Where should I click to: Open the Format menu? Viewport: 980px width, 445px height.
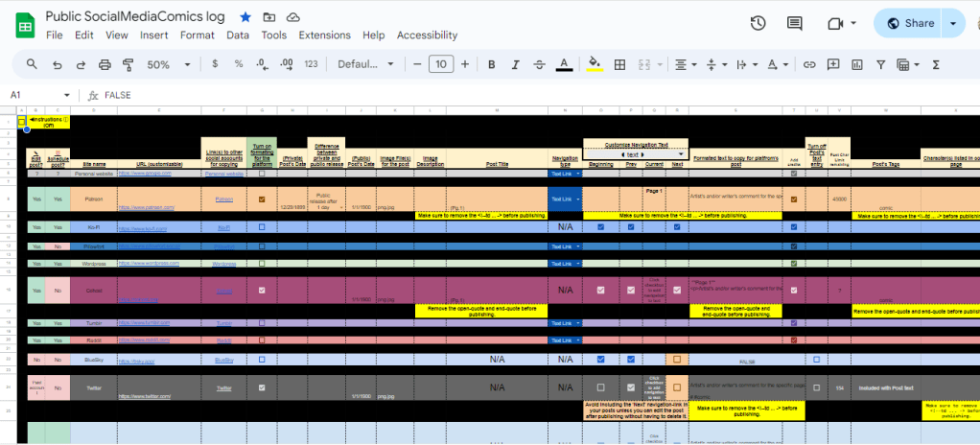pos(198,35)
